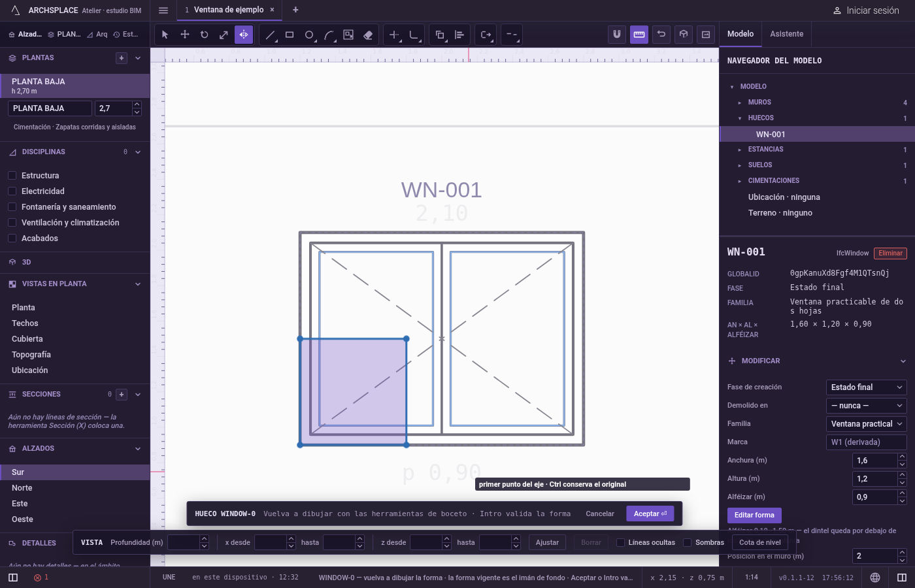The width and height of the screenshot is (915, 588).
Task: Open the Demolido en dropdown
Action: point(866,406)
